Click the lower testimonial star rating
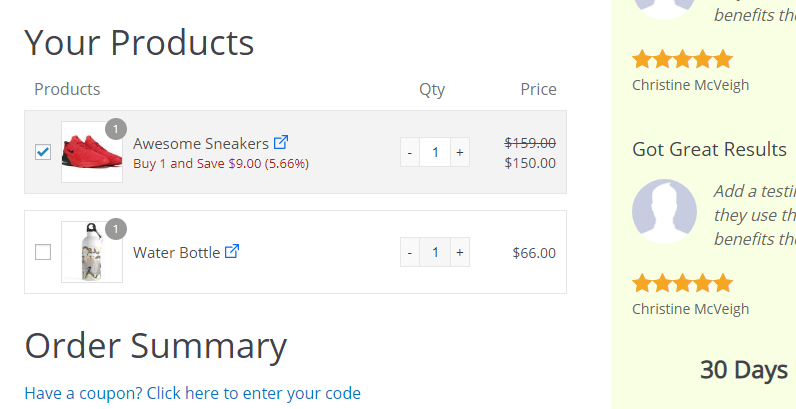Screen dimensions: 796x409 [x=682, y=283]
